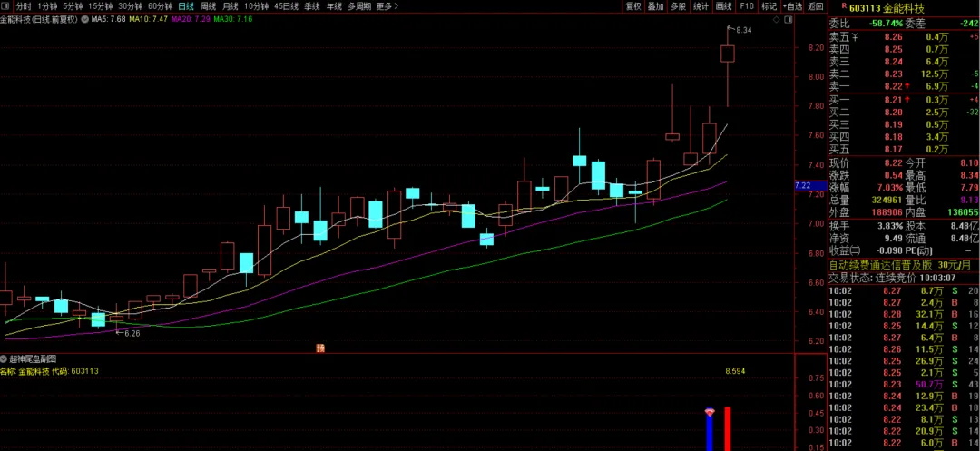Image resolution: width=980 pixels, height=451 pixels.
Task: Click the 预 marker on chart timeline
Action: 320,348
